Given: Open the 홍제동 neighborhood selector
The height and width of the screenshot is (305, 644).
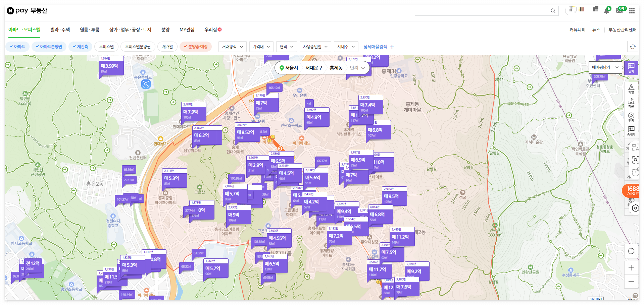Looking at the screenshot, I should coord(336,68).
